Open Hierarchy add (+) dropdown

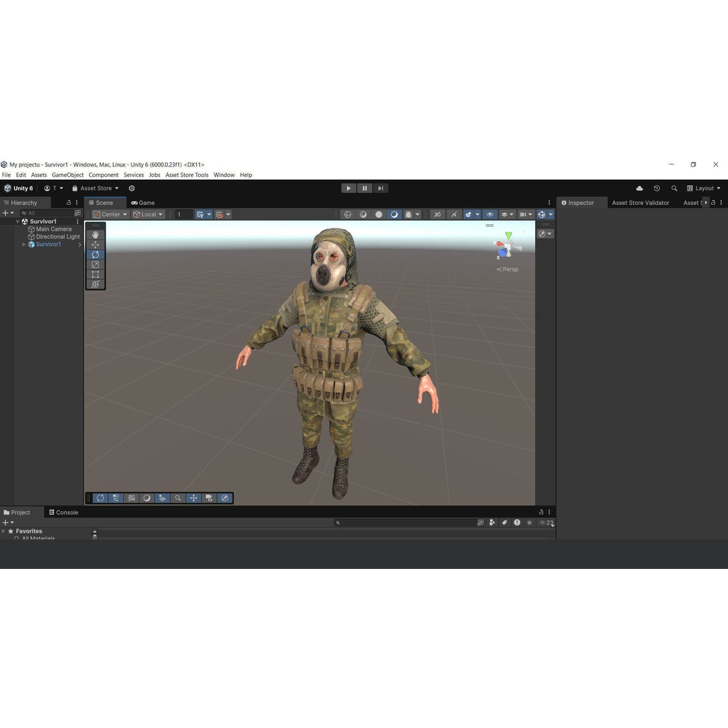coord(8,212)
